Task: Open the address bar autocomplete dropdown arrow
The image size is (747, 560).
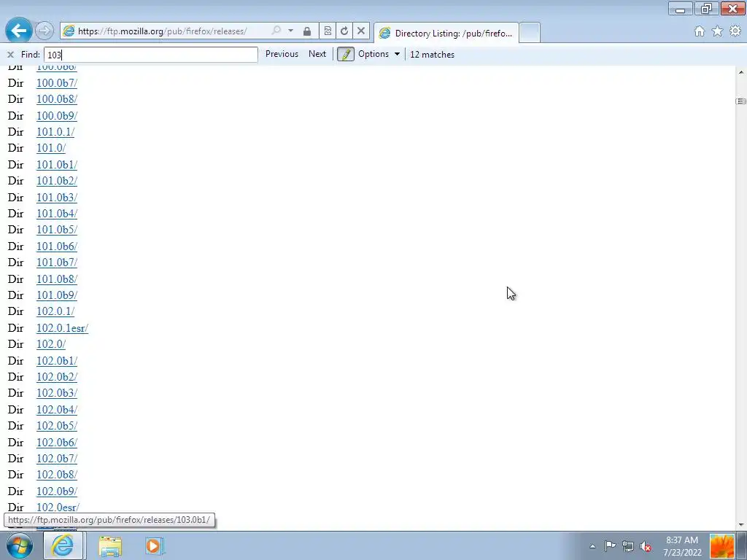Action: click(290, 31)
